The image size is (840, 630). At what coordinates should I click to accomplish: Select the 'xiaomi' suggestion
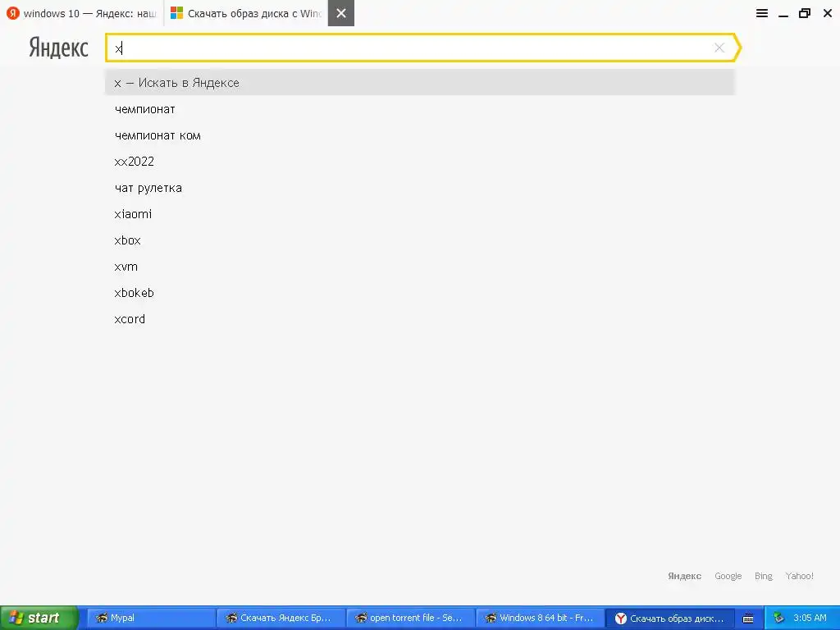(420, 214)
